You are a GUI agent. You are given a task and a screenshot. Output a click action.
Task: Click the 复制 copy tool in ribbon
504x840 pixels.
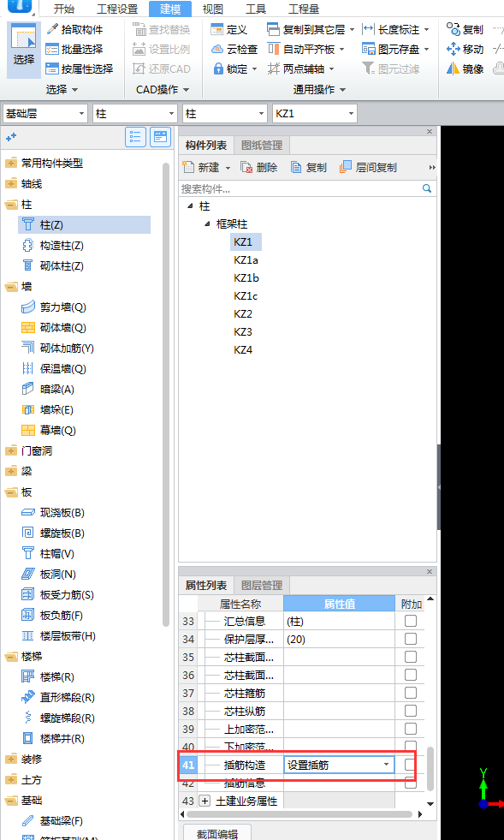(465, 29)
